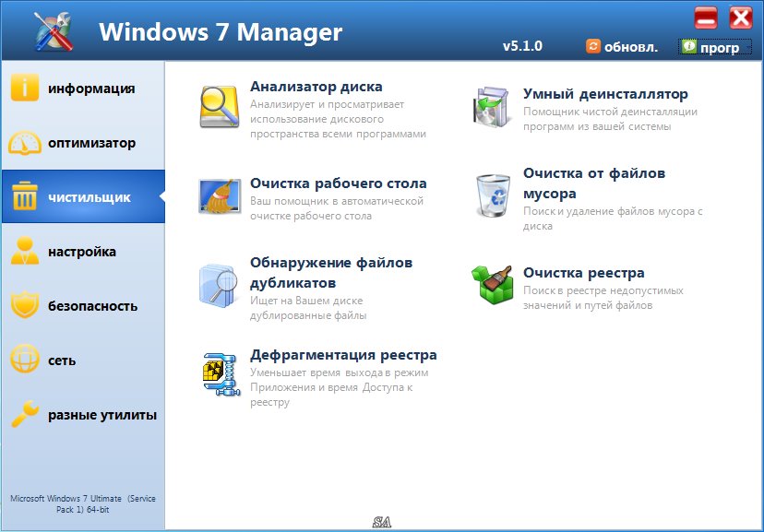The image size is (764, 532).
Task: Switch to the оптимизатор section
Action: pyautogui.click(x=83, y=143)
